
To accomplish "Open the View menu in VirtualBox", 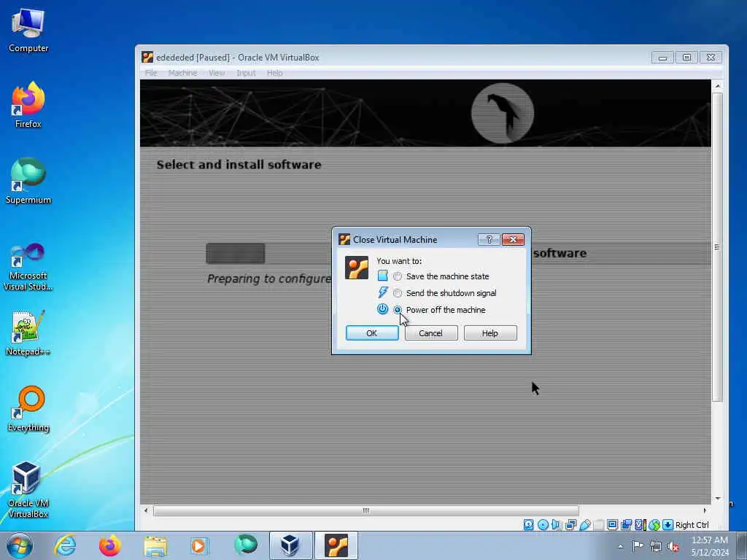I will pos(217,73).
